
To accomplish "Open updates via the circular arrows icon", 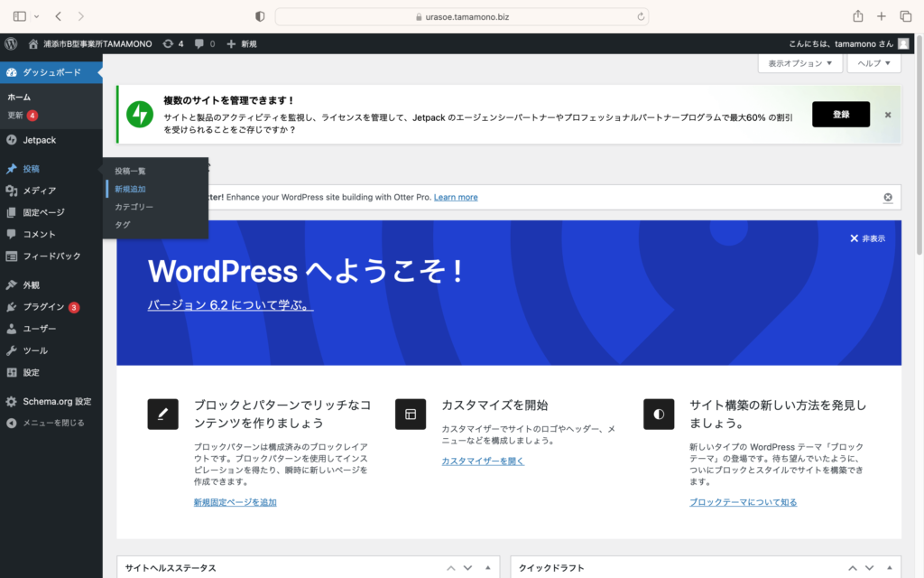I will point(168,43).
